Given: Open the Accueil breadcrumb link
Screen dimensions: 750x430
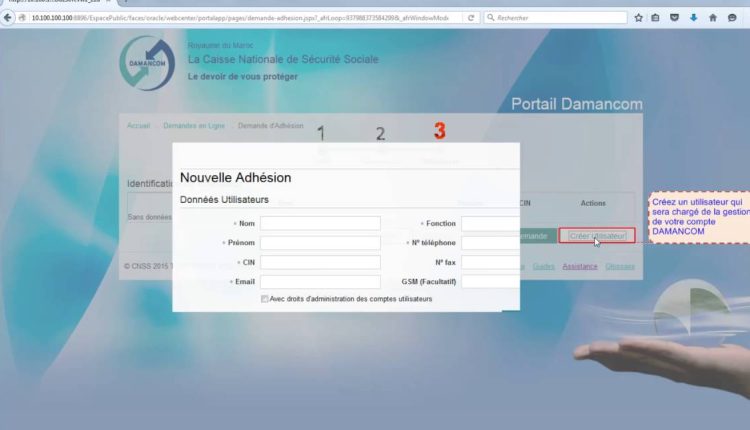Looking at the screenshot, I should pyautogui.click(x=138, y=126).
